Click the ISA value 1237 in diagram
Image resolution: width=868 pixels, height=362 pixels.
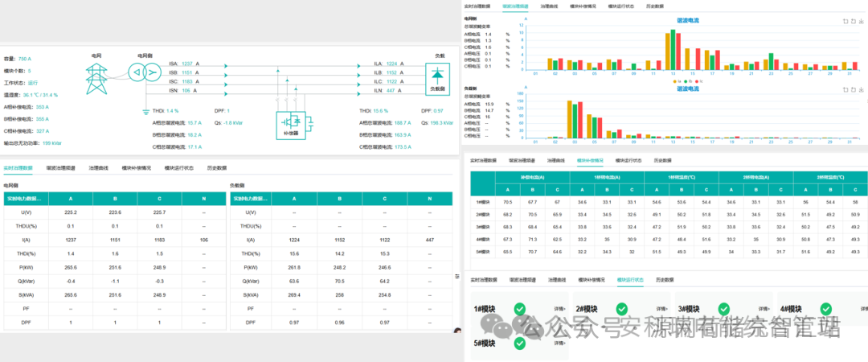pos(187,64)
